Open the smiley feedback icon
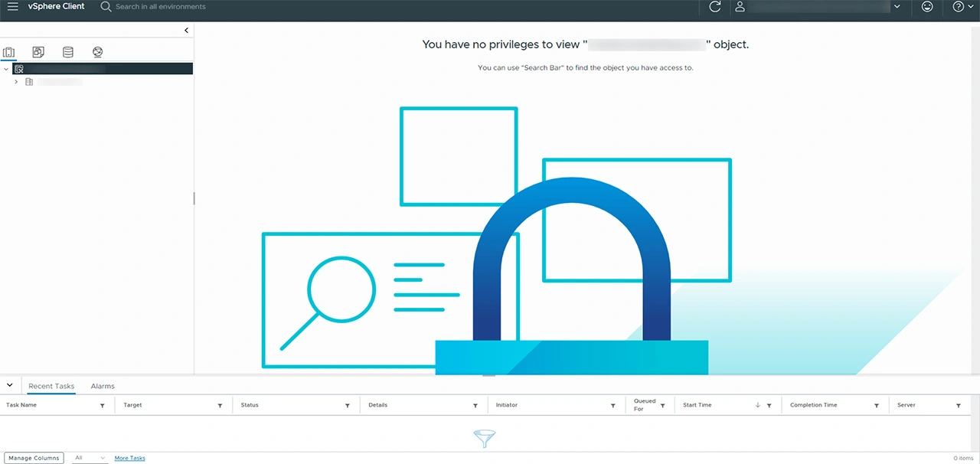Screen dimensions: 980x464 927,7
